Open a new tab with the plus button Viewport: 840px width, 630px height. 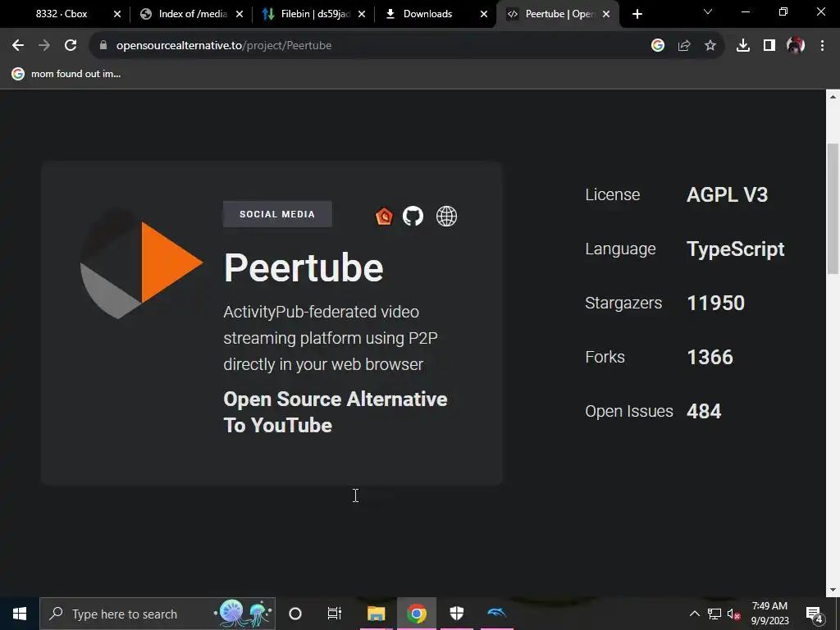point(637,14)
